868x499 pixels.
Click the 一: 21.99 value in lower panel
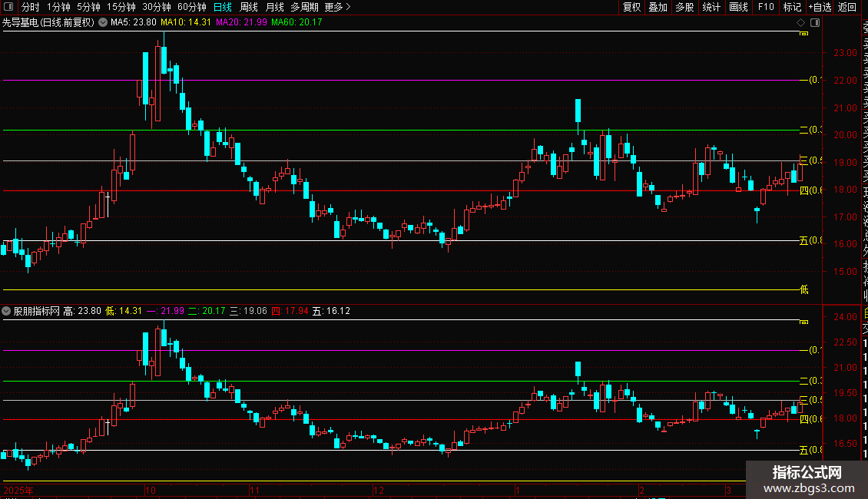(165, 311)
